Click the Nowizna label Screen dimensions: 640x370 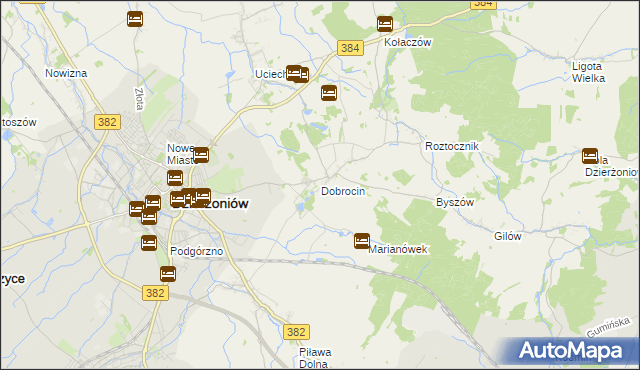(66, 73)
